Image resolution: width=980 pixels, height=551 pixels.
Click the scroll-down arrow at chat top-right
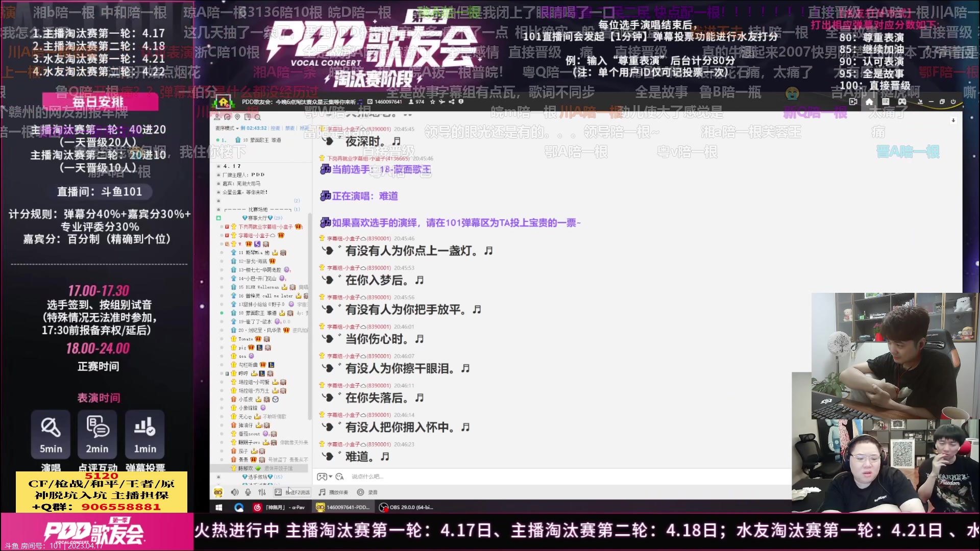(953, 120)
